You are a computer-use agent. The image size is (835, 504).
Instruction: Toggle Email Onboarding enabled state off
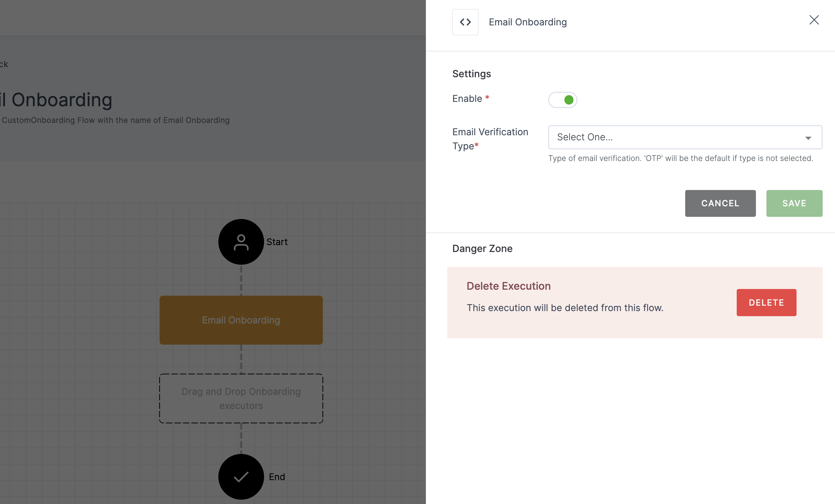[x=562, y=100]
